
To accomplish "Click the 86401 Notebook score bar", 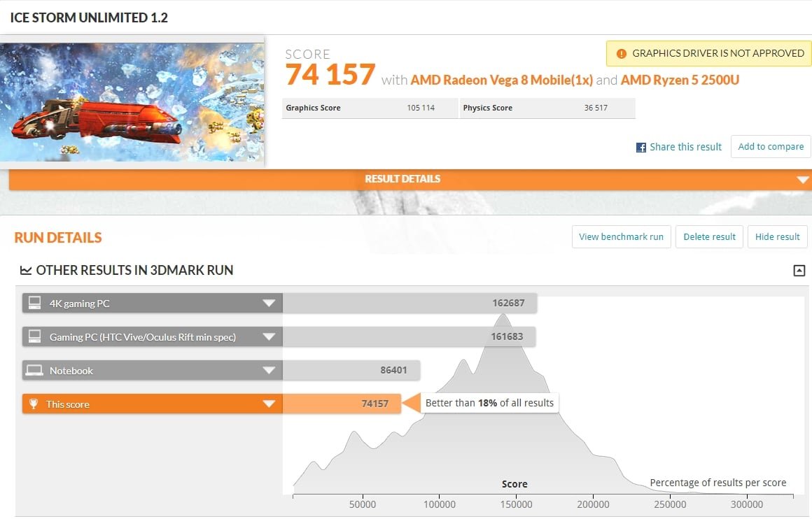I will tap(351, 371).
